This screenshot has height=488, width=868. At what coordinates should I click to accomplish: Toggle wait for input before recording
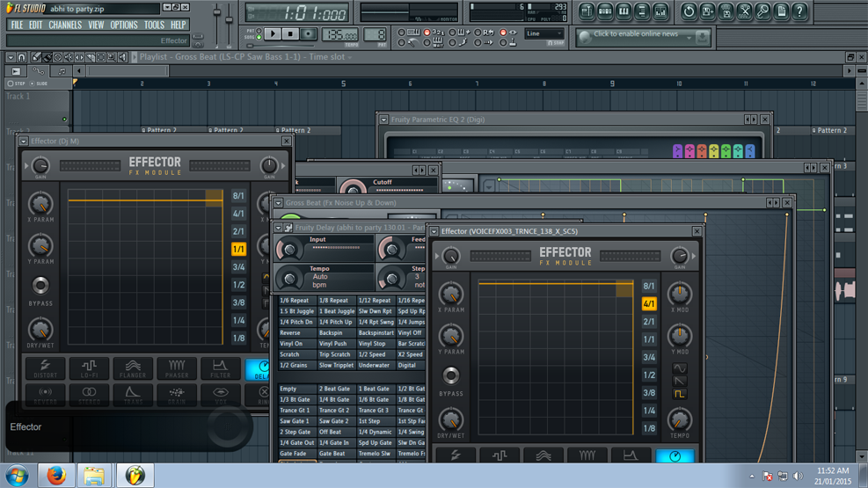[427, 42]
